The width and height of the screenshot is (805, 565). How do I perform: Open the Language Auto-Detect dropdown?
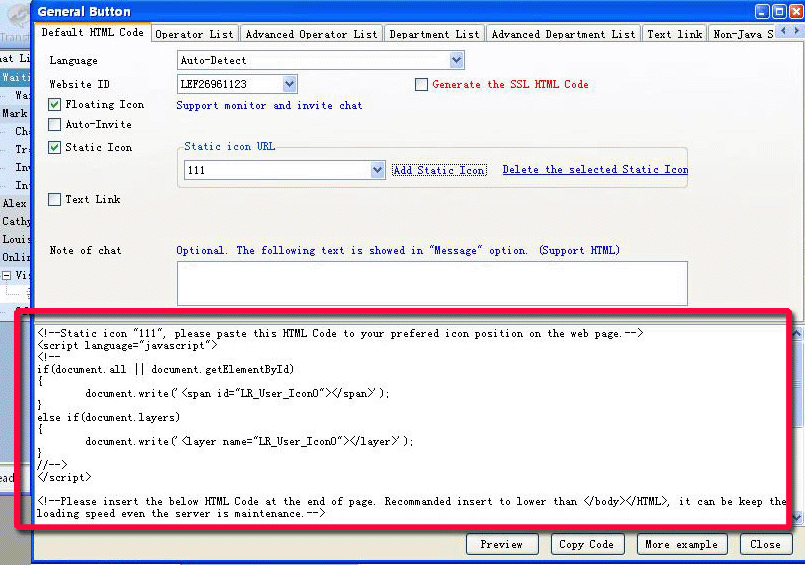[456, 61]
